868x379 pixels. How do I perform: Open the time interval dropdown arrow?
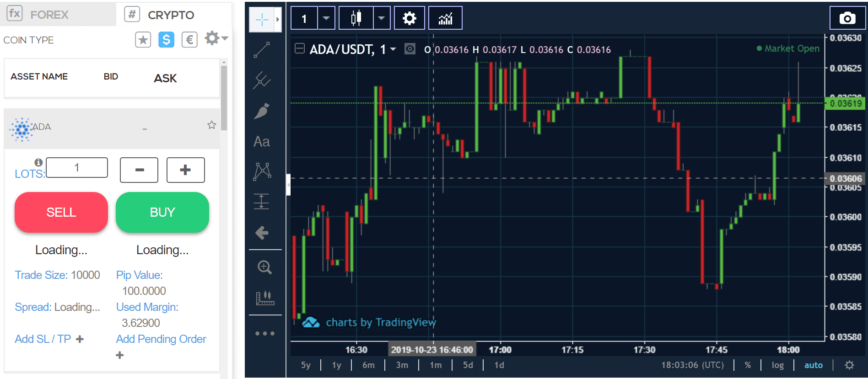point(326,18)
